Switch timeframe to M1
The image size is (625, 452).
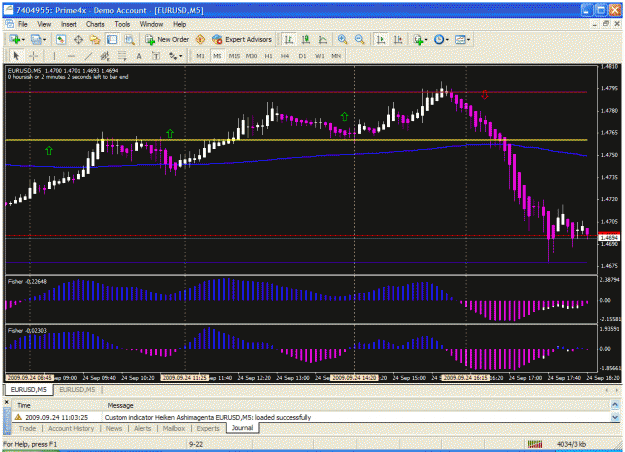coord(200,56)
